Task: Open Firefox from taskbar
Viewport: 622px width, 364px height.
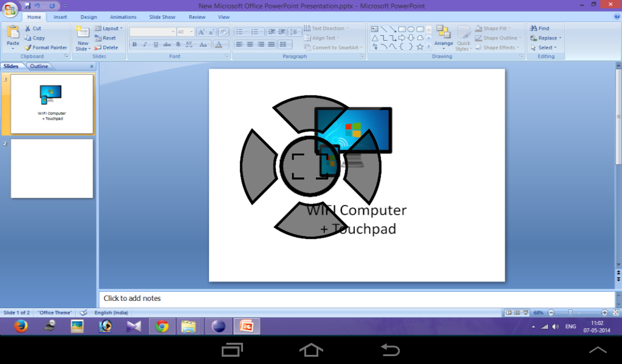Action: point(21,326)
